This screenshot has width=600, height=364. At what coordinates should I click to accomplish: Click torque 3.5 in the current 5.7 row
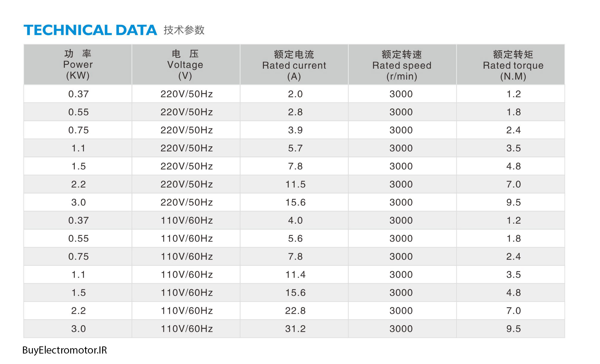pos(514,148)
